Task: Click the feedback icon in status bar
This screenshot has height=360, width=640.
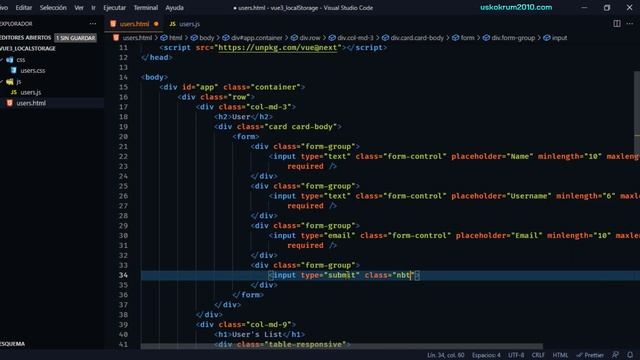Action: click(x=615, y=355)
